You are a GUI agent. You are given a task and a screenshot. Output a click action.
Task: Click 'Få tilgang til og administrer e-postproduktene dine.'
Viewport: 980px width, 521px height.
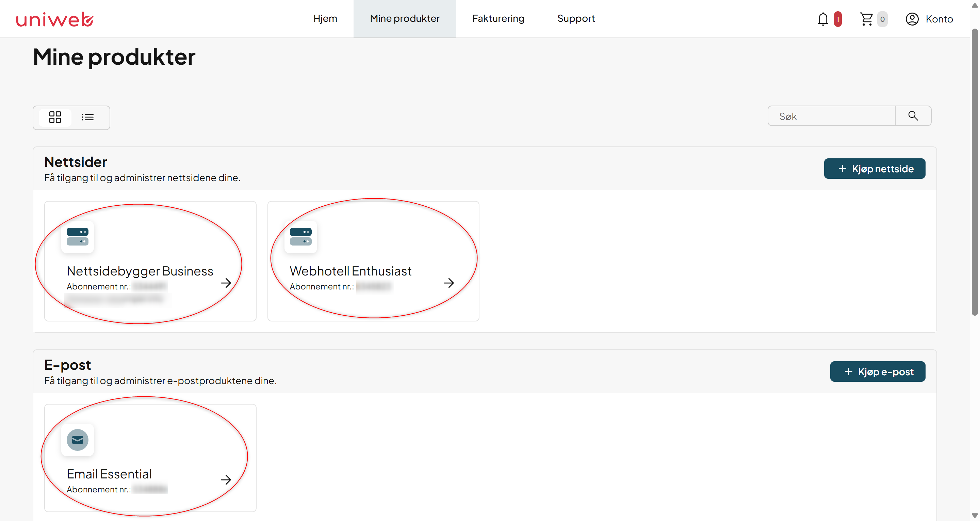coord(160,380)
